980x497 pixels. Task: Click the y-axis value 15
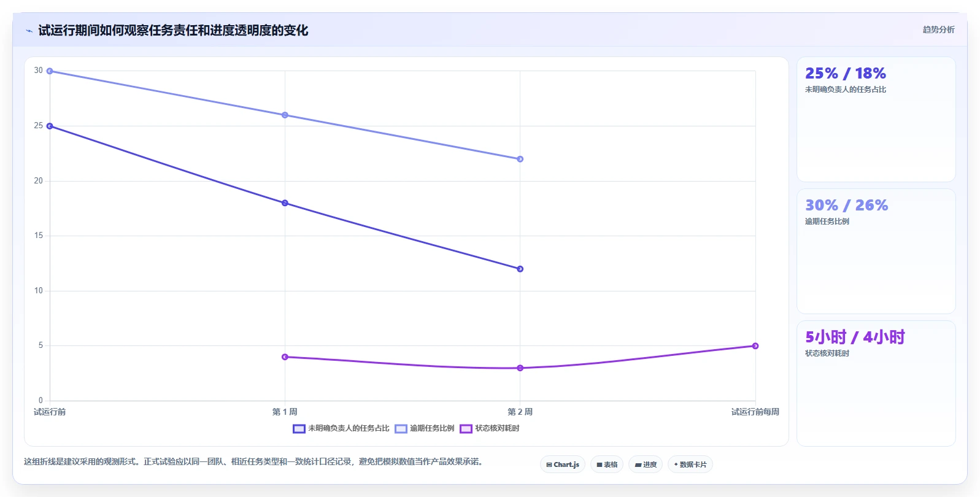click(39, 236)
